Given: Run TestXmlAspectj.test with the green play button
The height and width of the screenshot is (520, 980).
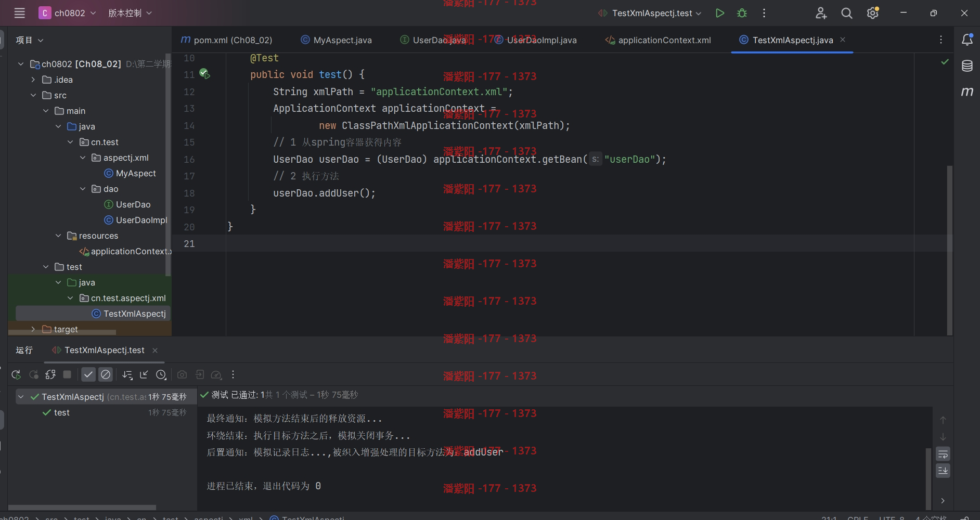Looking at the screenshot, I should click(x=720, y=13).
